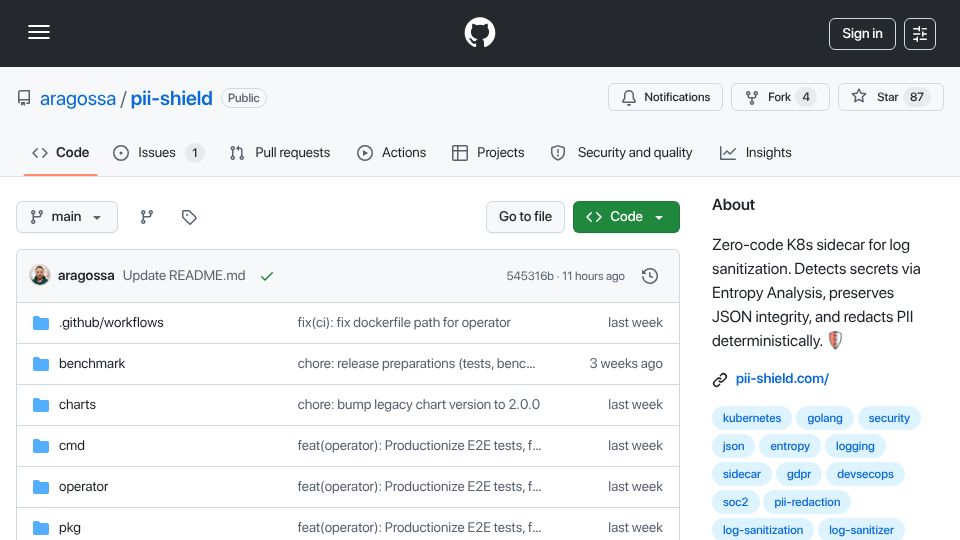Open the pkg folder
This screenshot has height=540, width=960.
coord(70,528)
